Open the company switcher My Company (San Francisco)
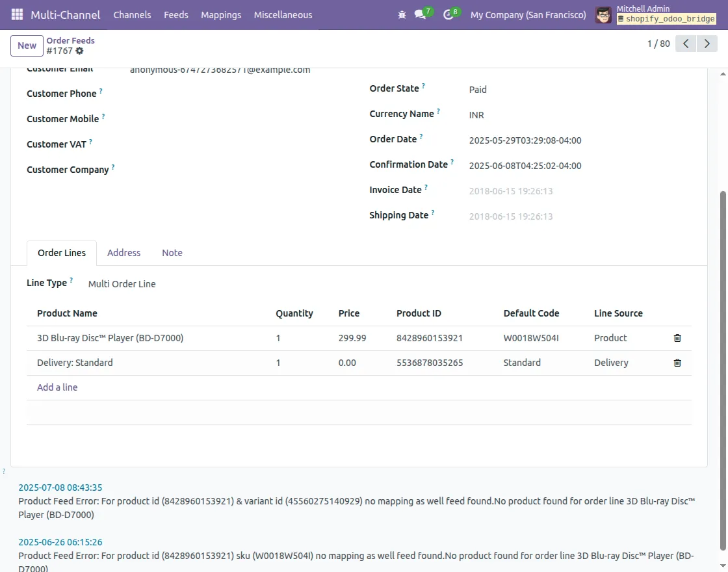The height and width of the screenshot is (572, 728). (528, 14)
